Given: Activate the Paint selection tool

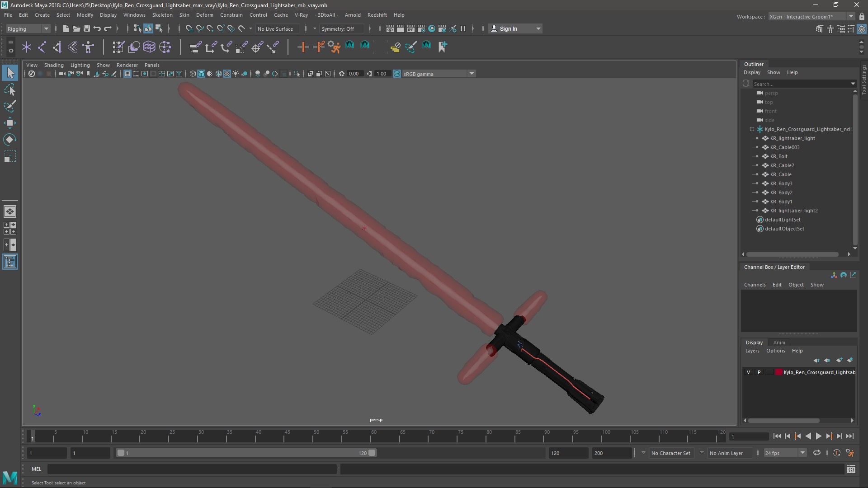Looking at the screenshot, I should (10, 106).
